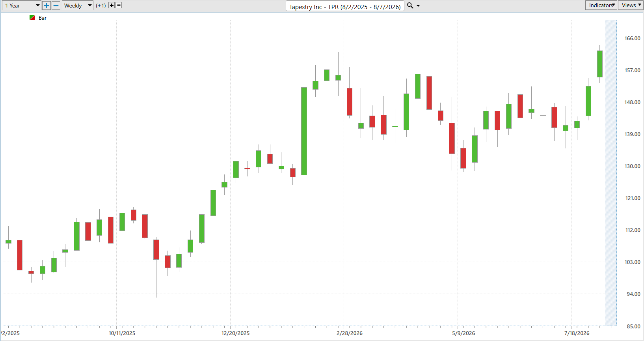Expand the arrow beside the search icon
This screenshot has width=644, height=341.
click(x=418, y=6)
